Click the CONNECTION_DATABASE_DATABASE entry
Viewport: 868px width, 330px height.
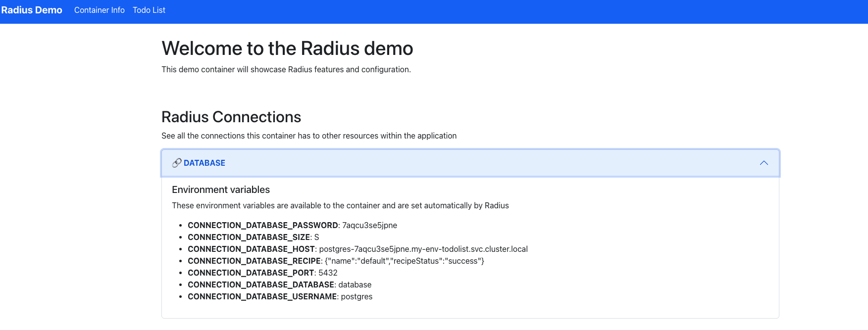[x=279, y=284]
